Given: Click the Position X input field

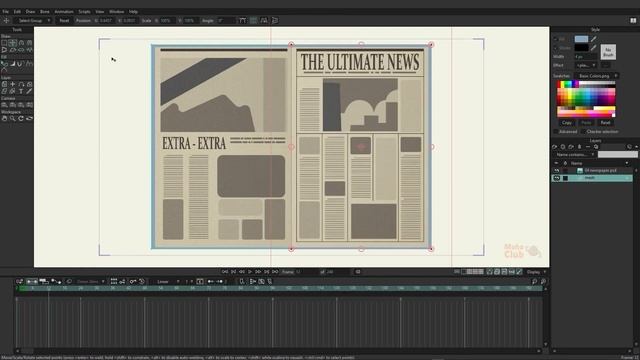Looking at the screenshot, I should (x=106, y=20).
